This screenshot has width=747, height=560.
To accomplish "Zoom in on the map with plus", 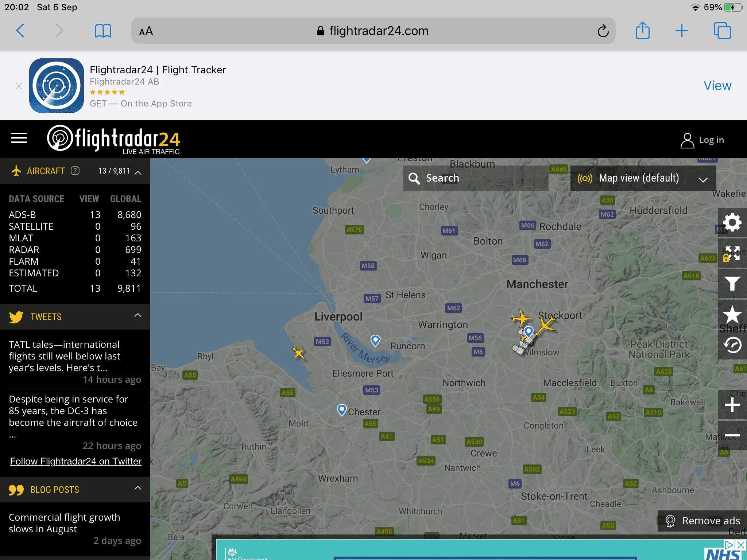I will [x=732, y=405].
